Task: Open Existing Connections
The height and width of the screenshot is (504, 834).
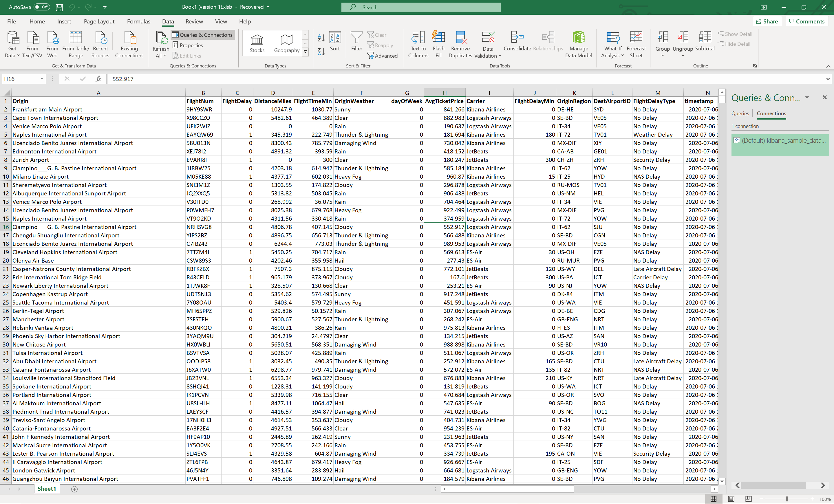Action: click(x=129, y=44)
